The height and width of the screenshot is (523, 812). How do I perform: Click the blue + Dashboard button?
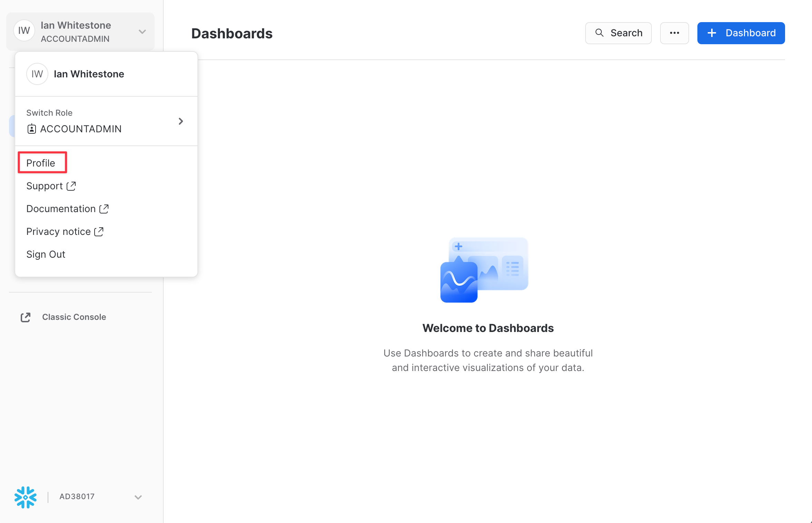coord(741,33)
